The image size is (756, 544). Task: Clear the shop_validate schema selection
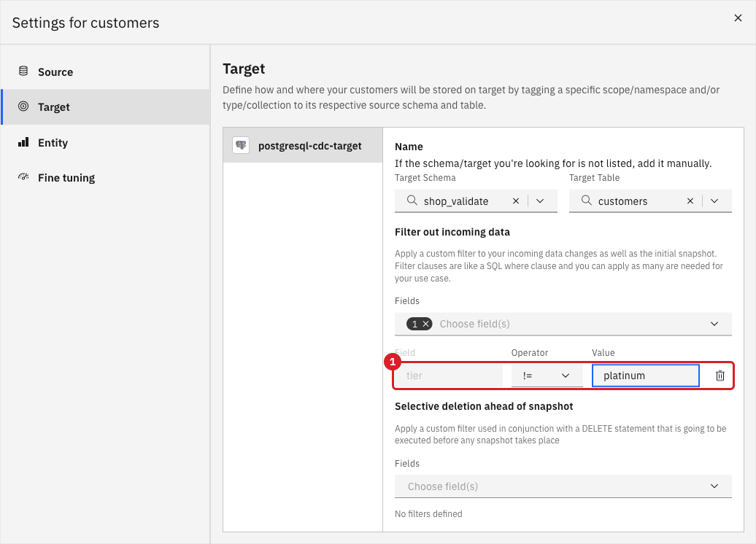516,201
